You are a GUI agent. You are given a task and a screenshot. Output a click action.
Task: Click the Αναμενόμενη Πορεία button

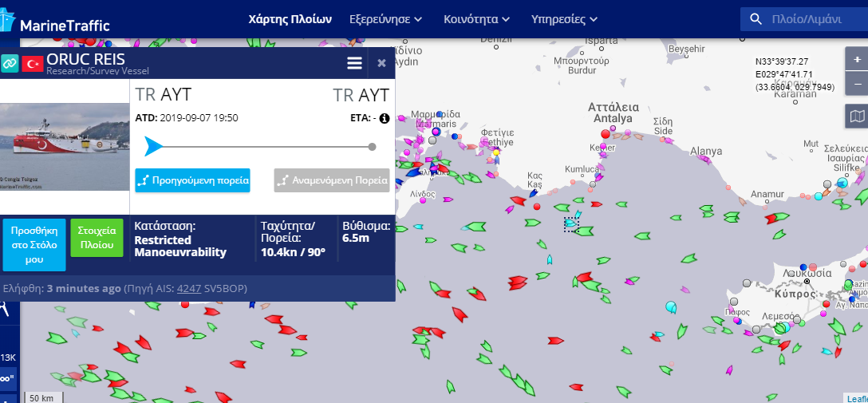pos(332,180)
